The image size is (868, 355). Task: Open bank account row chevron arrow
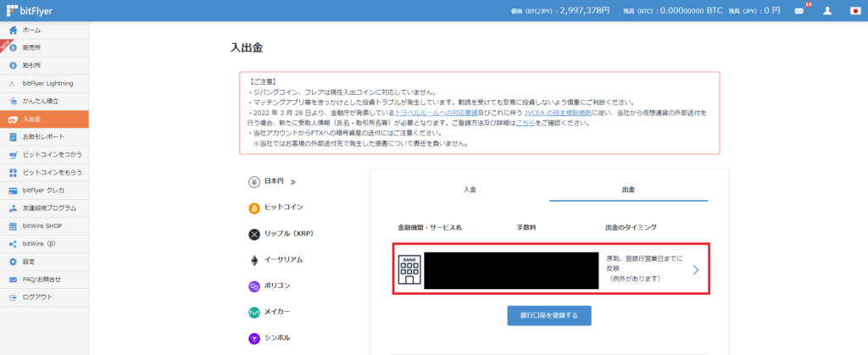point(695,270)
